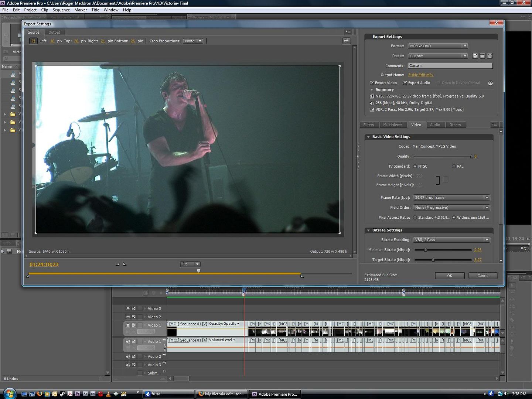Click the Windows Start orb

(x=9, y=393)
